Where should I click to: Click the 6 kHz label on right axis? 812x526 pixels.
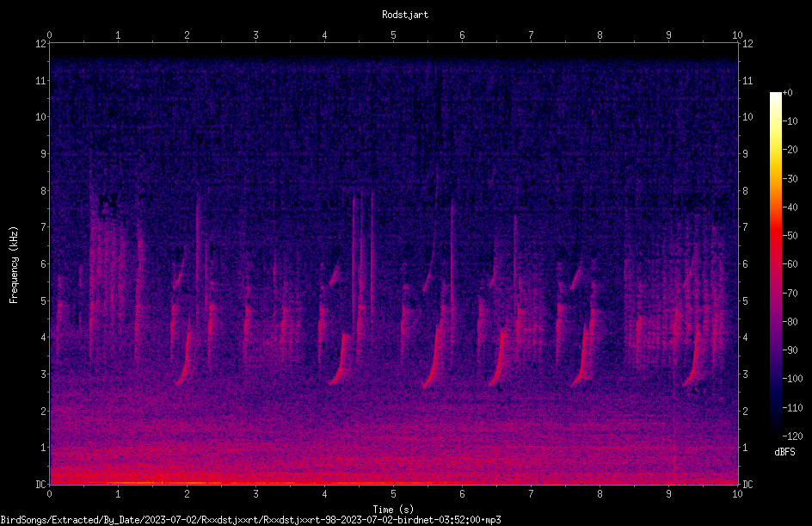click(745, 263)
